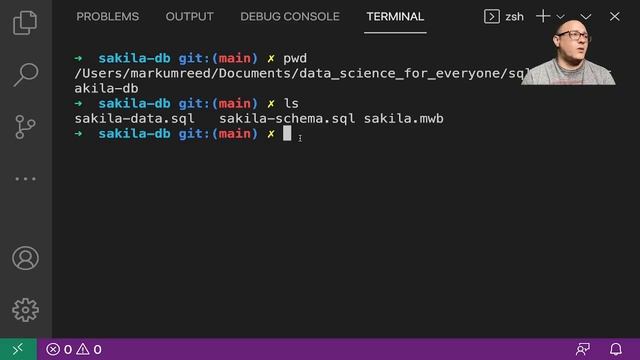The width and height of the screenshot is (640, 360).
Task: Click the 'sakila-schema.sql' file name
Action: coord(287,119)
